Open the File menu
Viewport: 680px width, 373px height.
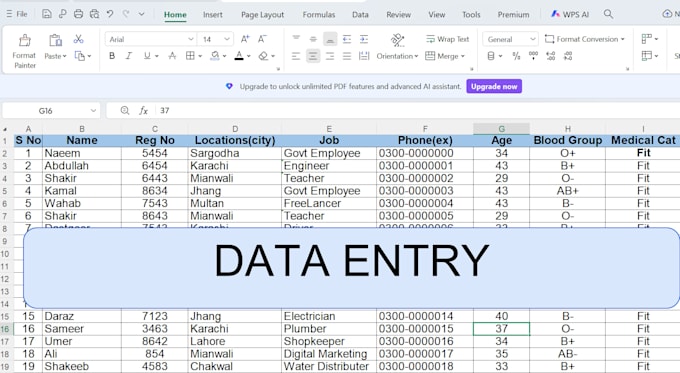point(17,14)
